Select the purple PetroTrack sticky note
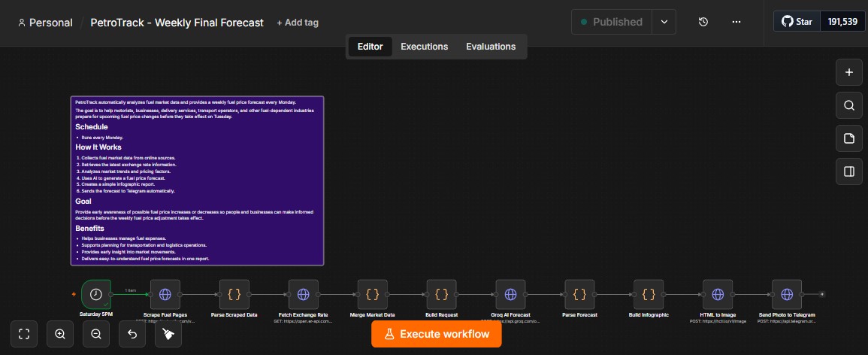Viewport: 868px width, 355px height. click(x=197, y=181)
